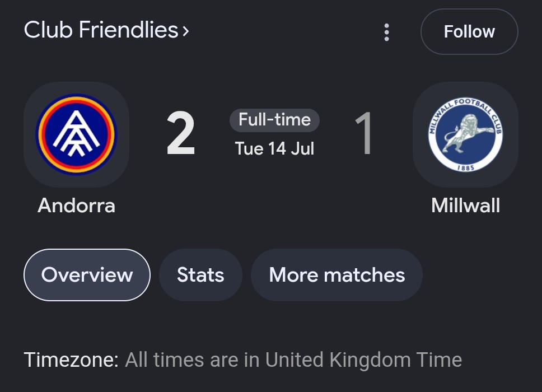This screenshot has height=392, width=542.
Task: Open the three-dot more options menu
Action: [x=386, y=32]
